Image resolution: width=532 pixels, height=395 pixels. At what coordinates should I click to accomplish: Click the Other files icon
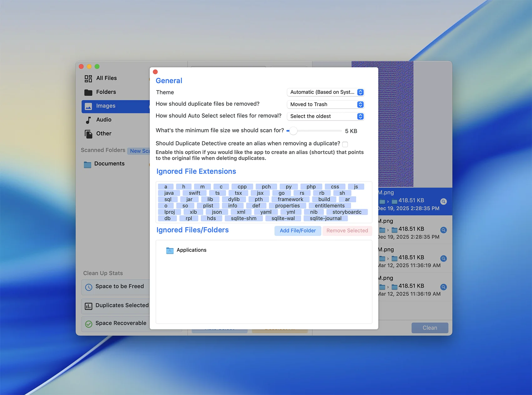click(88, 134)
